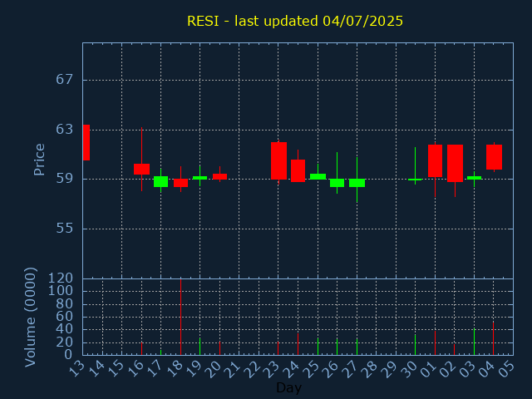Click the green volume bar for day 03
Image resolution: width=532 pixels, height=399 pixels.
click(474, 342)
